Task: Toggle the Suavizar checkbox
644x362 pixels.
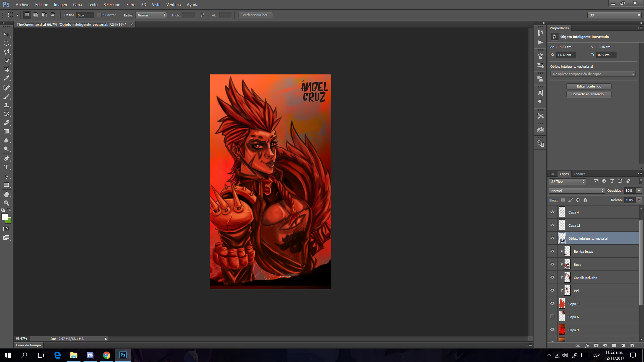Action: [x=99, y=15]
